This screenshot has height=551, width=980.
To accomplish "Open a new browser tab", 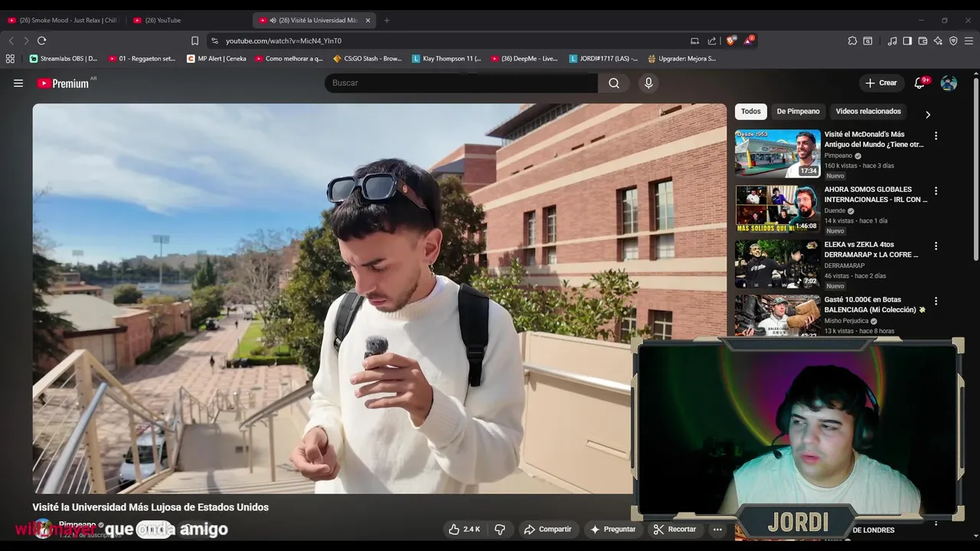I will coord(387,20).
